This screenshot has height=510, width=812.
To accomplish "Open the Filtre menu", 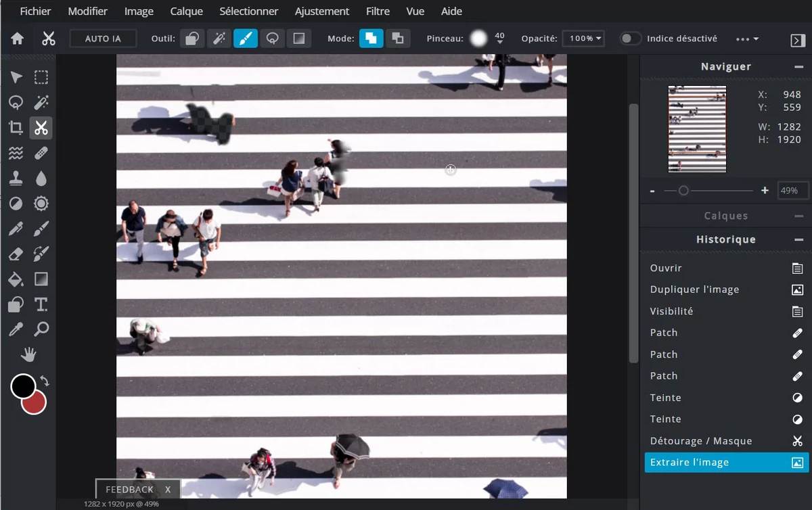I will (378, 11).
